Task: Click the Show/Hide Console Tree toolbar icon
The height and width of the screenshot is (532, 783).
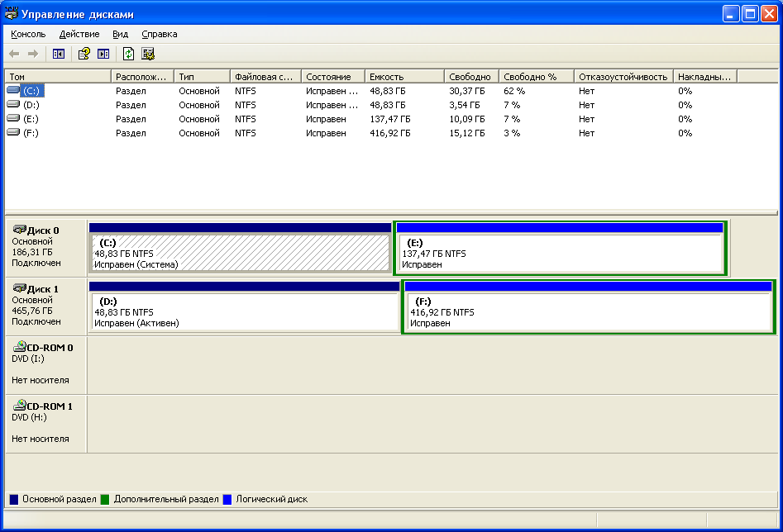Action: tap(58, 54)
